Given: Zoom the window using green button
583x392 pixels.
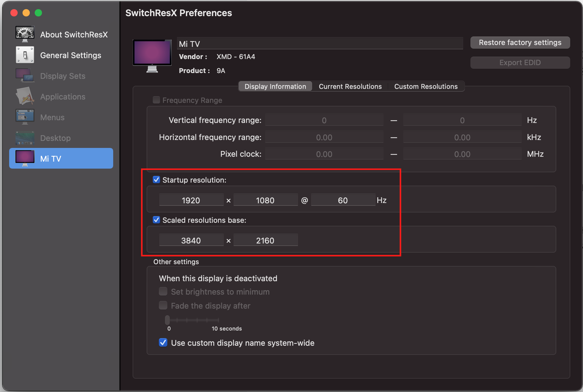Looking at the screenshot, I should point(38,13).
